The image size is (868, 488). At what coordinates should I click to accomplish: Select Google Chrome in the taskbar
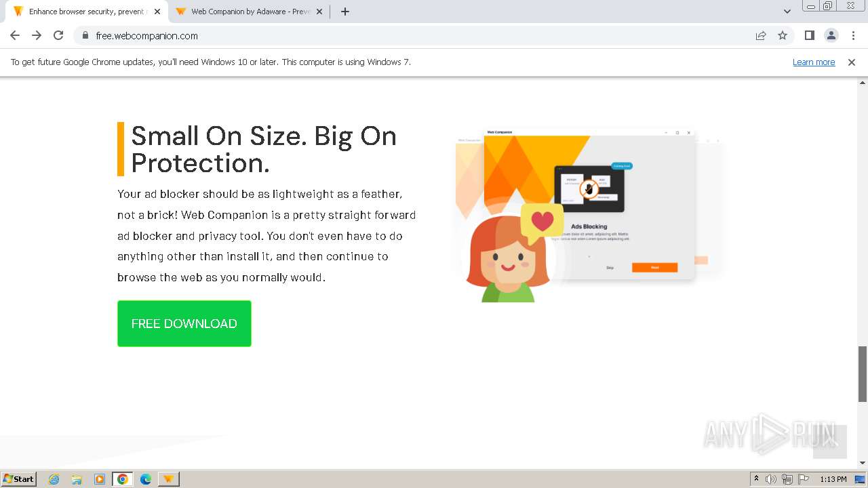(x=123, y=479)
